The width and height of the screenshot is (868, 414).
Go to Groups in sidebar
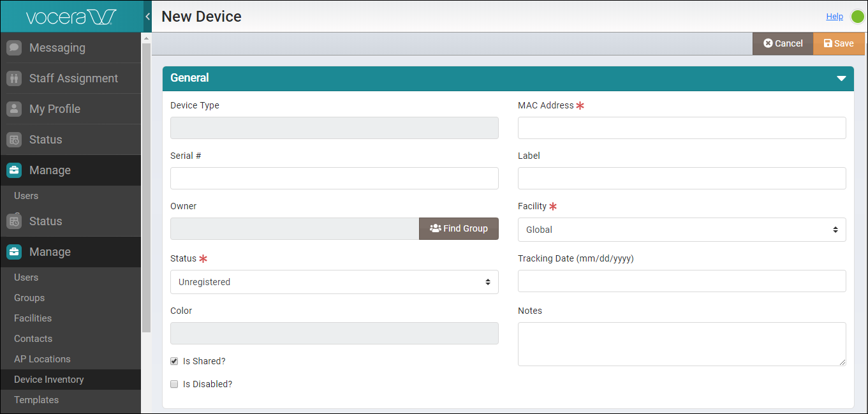29,298
